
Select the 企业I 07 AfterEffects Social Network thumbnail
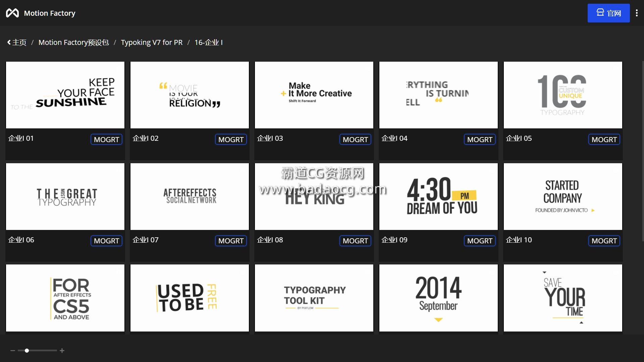[190, 196]
